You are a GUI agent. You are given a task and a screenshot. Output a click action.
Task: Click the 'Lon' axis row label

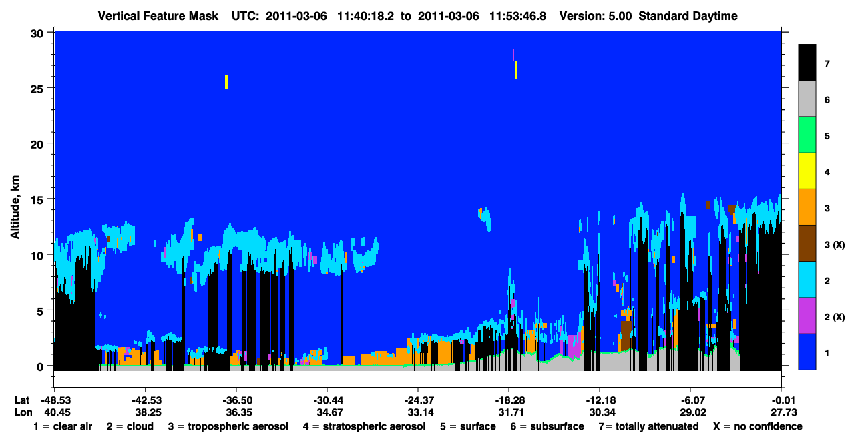[23, 412]
